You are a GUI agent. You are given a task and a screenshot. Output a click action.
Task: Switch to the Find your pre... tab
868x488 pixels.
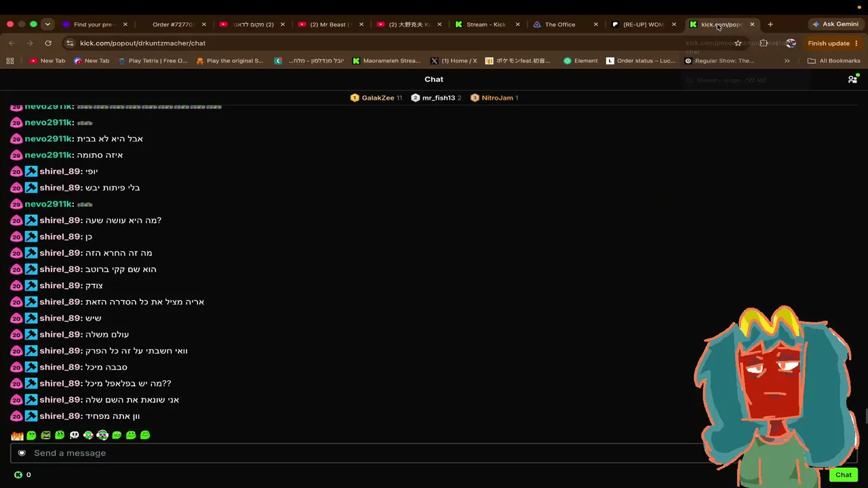pyautogui.click(x=95, y=24)
